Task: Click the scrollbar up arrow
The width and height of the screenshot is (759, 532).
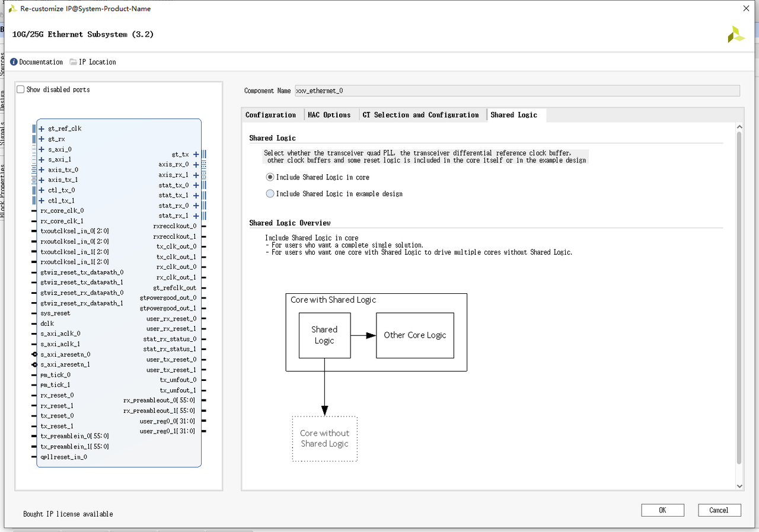Action: (739, 126)
